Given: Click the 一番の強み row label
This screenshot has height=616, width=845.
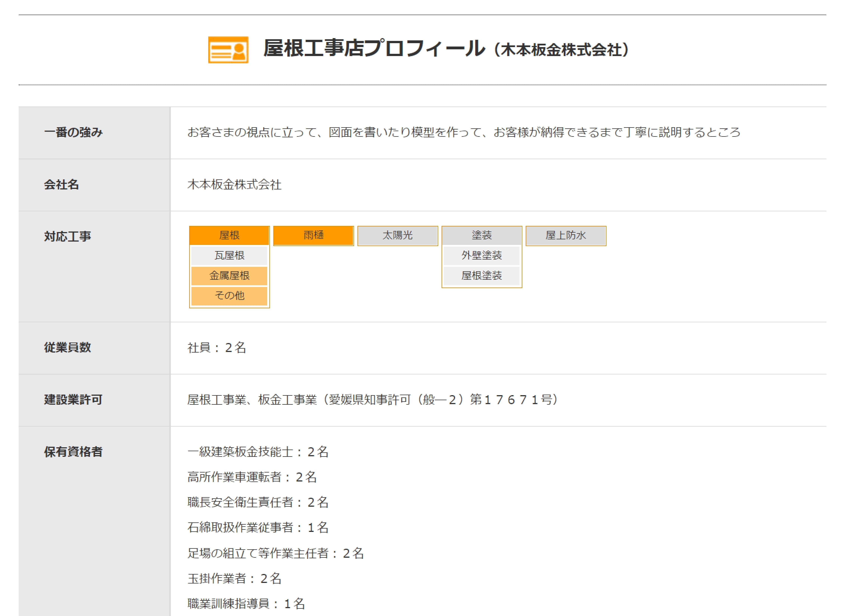Looking at the screenshot, I should 73,132.
